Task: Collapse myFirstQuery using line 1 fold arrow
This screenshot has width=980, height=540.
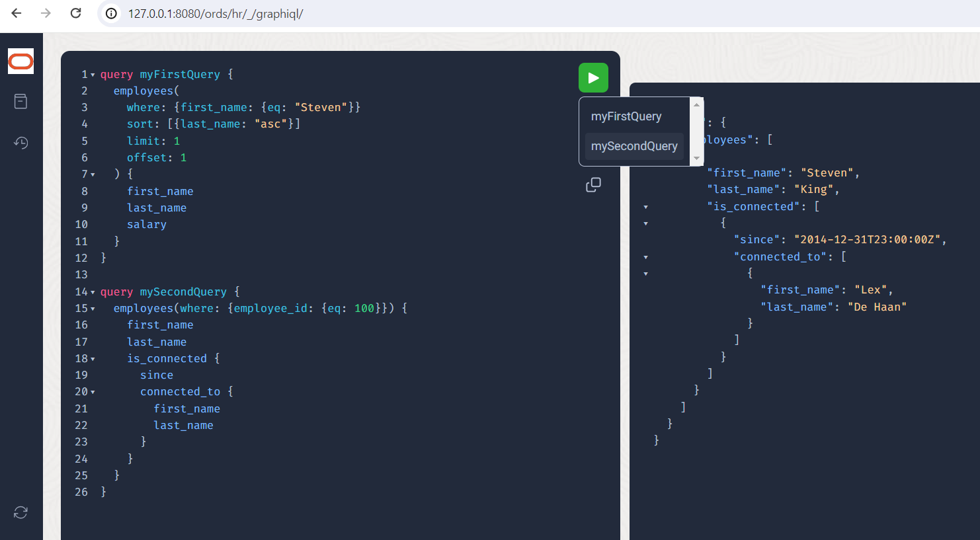Action: click(93, 74)
